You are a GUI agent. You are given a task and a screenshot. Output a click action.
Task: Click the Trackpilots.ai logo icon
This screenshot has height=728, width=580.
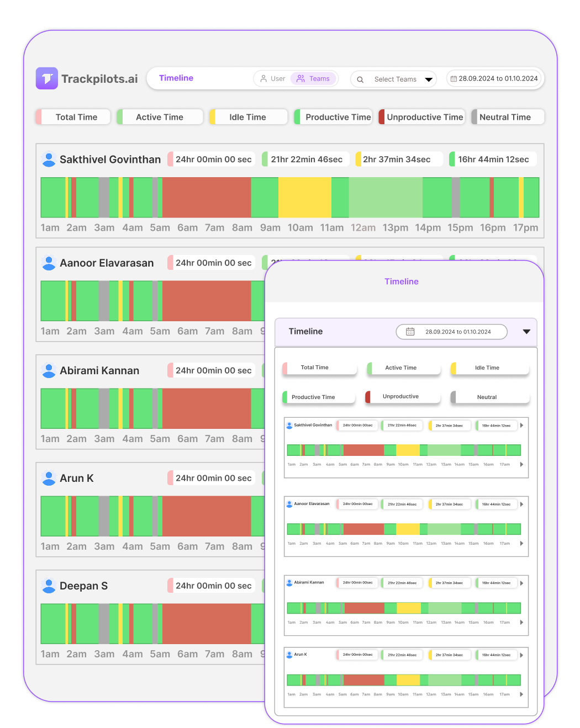[47, 78]
